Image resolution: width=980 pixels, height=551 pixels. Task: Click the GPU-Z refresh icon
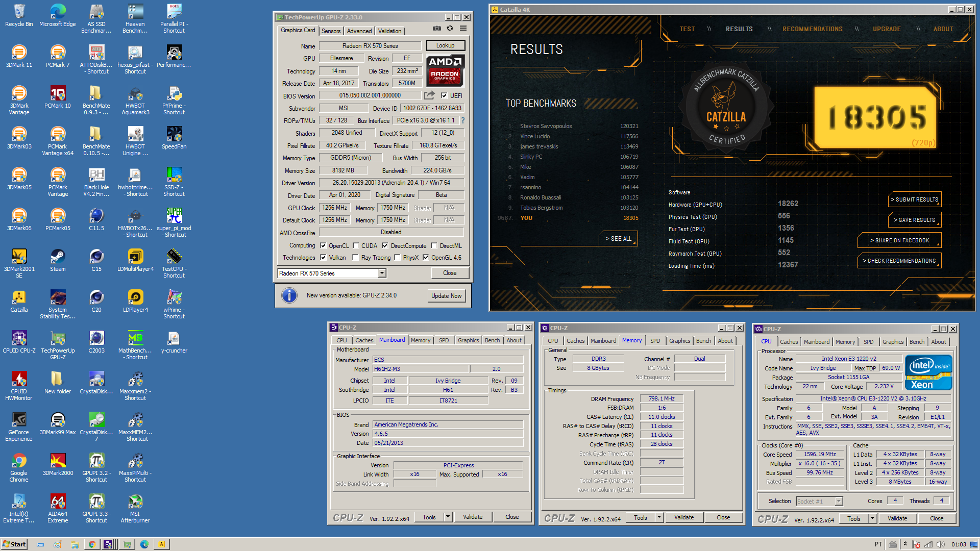click(450, 29)
